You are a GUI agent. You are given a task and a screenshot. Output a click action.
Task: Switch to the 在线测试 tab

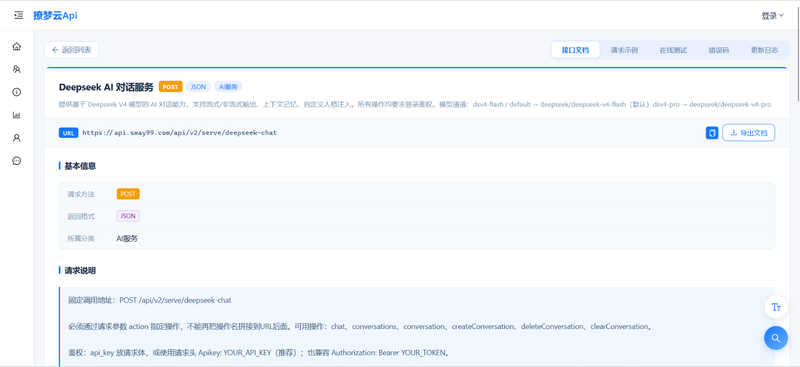pyautogui.click(x=673, y=50)
